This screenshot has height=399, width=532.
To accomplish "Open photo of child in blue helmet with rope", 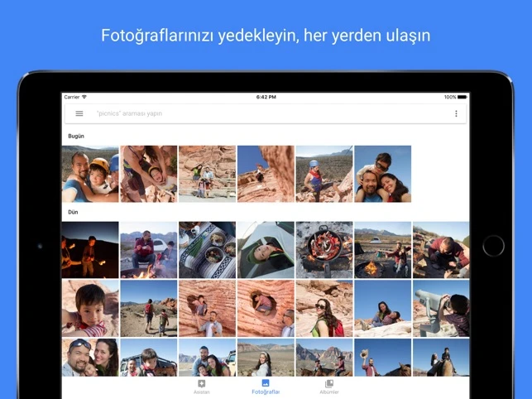I will click(x=324, y=174).
